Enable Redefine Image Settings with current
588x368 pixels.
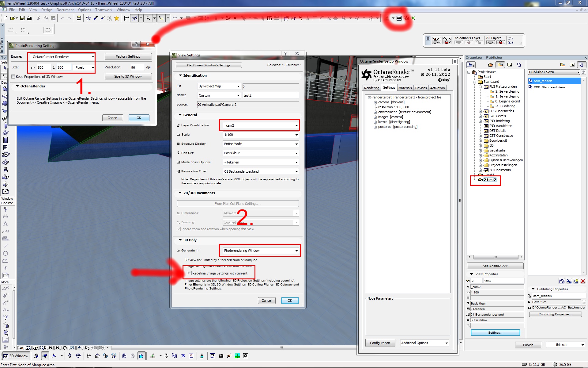[x=190, y=273]
